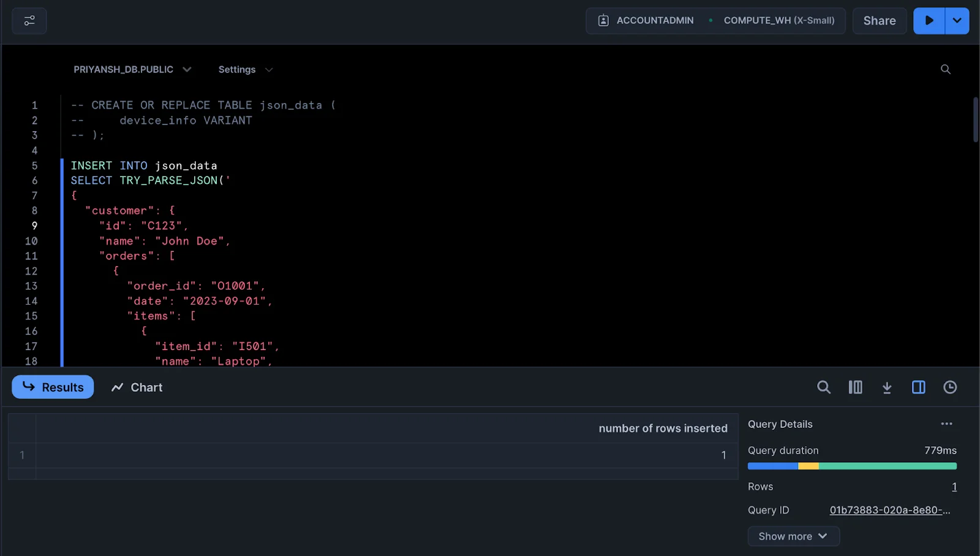Screen dimensions: 980x556
Task: Download results with the download icon
Action: click(886, 387)
